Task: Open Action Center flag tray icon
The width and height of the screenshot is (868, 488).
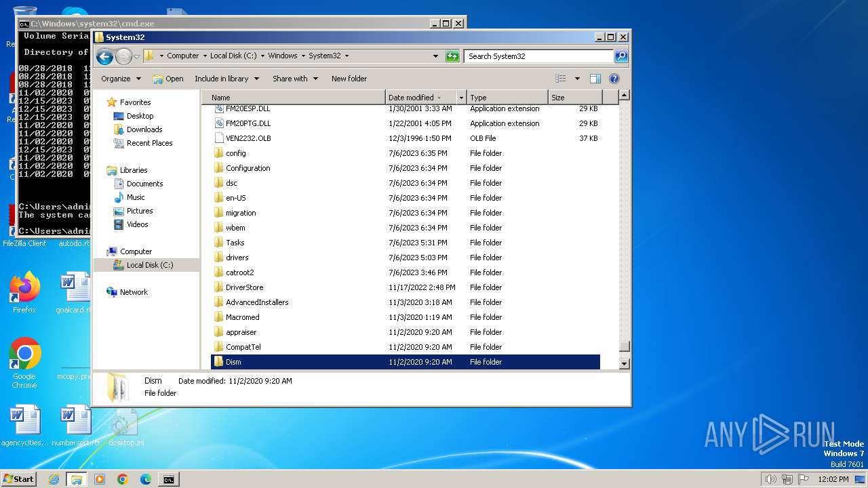Action: (x=804, y=479)
